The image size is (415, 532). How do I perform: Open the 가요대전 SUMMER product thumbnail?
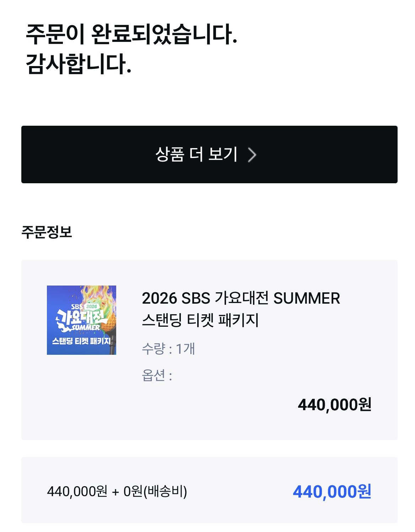pos(81,320)
